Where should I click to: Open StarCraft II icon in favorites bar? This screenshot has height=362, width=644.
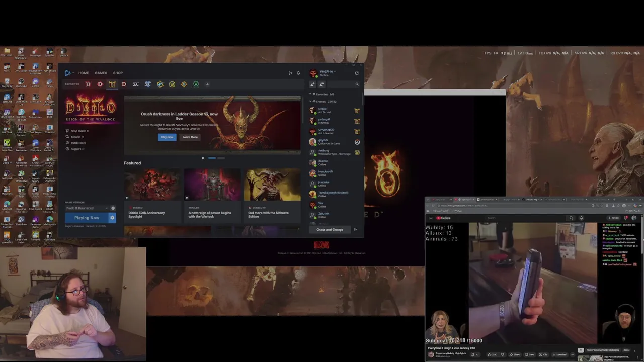tap(148, 84)
